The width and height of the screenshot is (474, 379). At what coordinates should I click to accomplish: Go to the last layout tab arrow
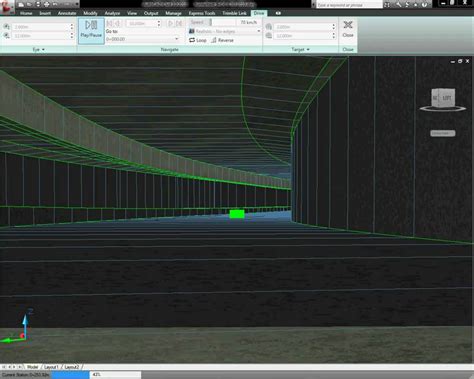tap(20, 367)
